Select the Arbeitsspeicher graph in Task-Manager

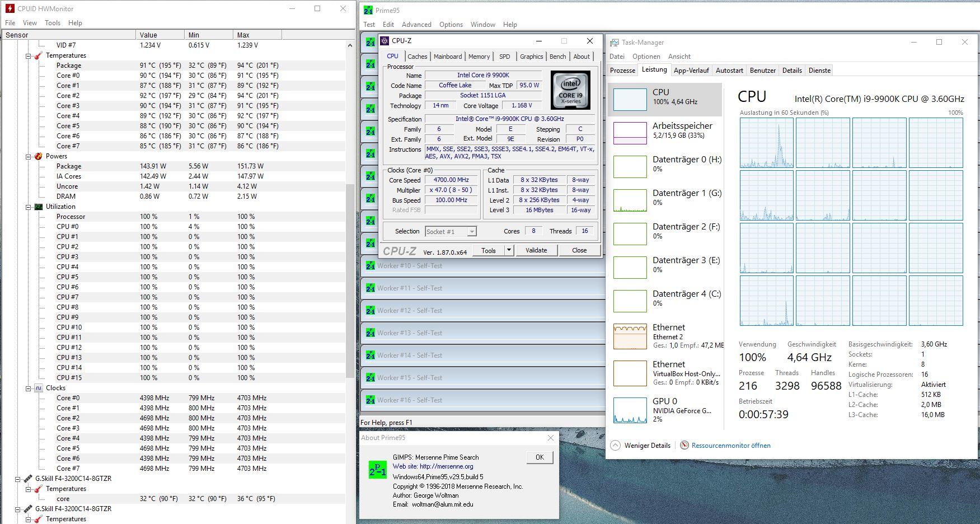click(630, 133)
